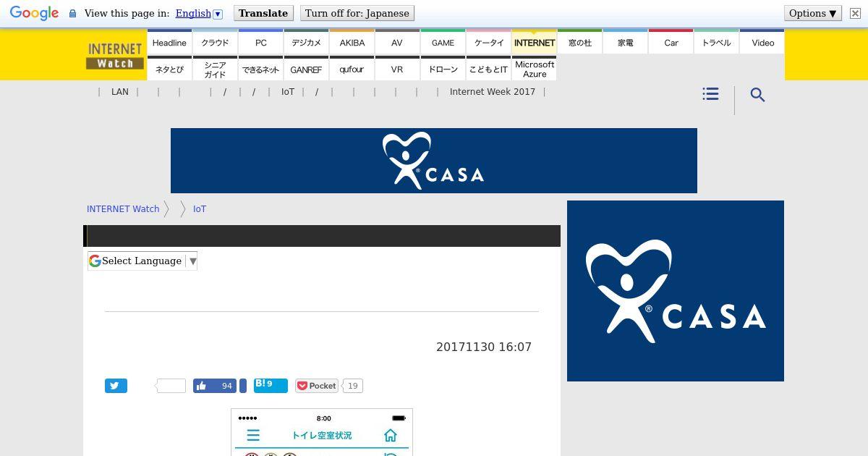
Task: Click the article date 20171130 16:07
Action: tap(484, 347)
